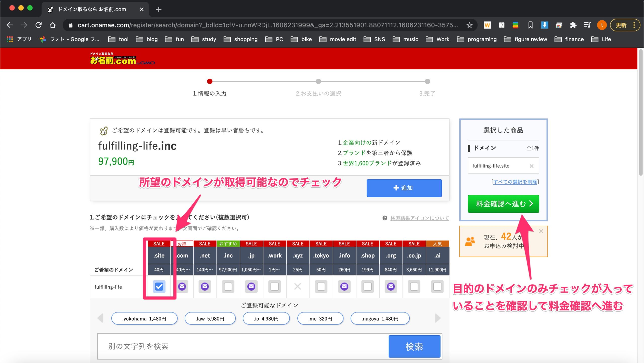644x363 pixels.
Task: Uncheck the .site domain checkbox
Action: [159, 286]
